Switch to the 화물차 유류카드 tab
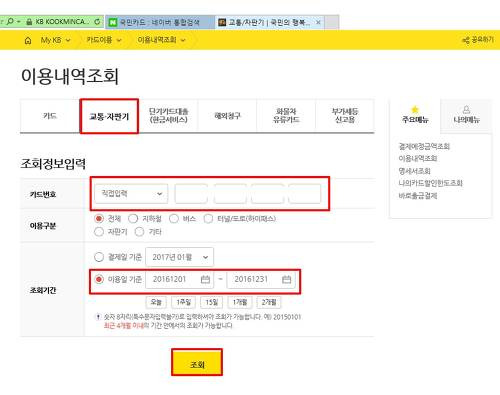500x395 pixels. (286, 116)
